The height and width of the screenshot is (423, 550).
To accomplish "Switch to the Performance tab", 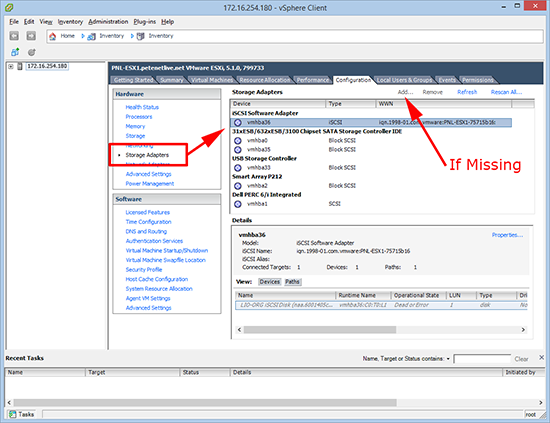I will 313,80.
